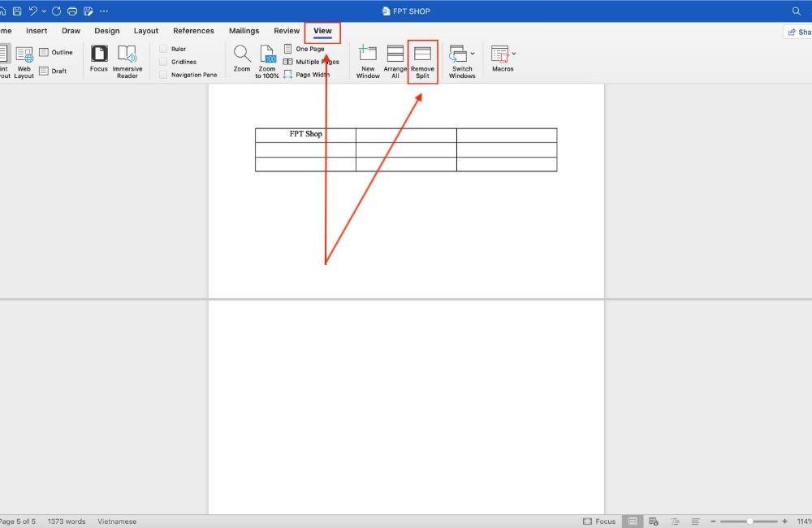Click the edit-document icon next to Print

[x=89, y=11]
